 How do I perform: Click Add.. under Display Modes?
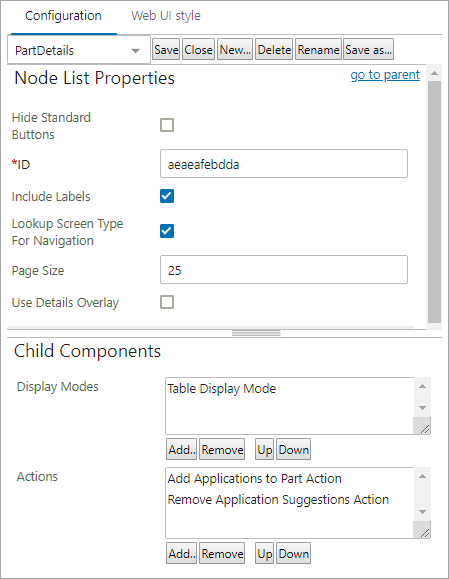(181, 449)
